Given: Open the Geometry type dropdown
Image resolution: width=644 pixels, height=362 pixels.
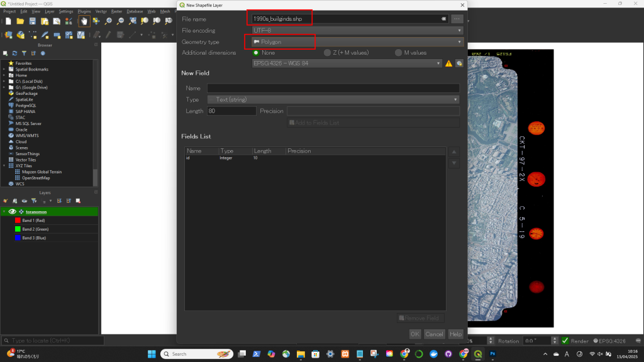Looking at the screenshot, I should coord(357,41).
